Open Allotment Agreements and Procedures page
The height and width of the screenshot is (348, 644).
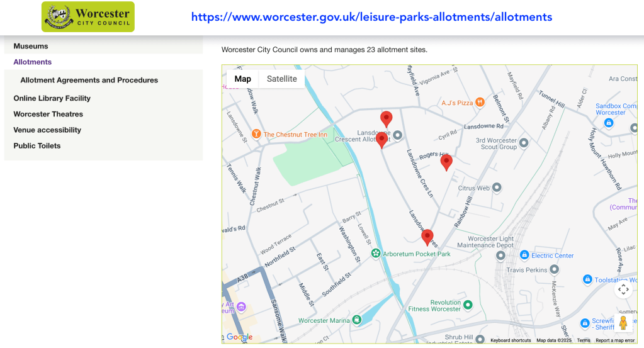[x=89, y=80]
